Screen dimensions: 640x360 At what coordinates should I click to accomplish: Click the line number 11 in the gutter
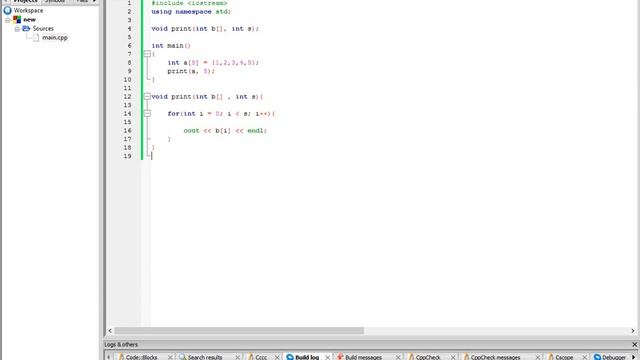pos(127,88)
